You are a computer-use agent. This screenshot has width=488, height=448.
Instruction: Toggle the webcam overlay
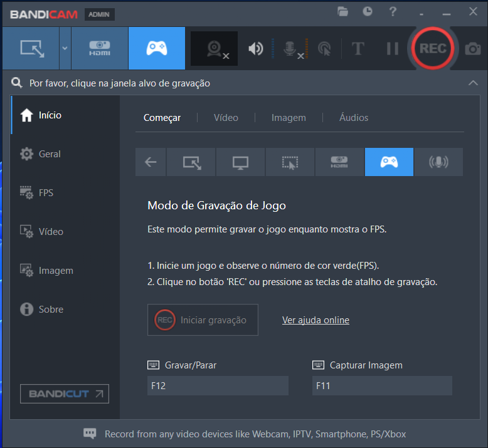coord(215,48)
